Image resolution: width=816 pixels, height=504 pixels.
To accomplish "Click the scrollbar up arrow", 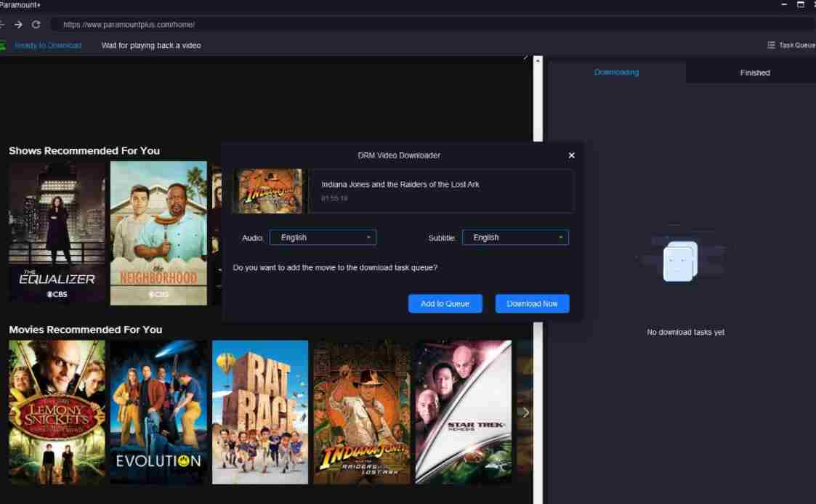I will coord(538,61).
